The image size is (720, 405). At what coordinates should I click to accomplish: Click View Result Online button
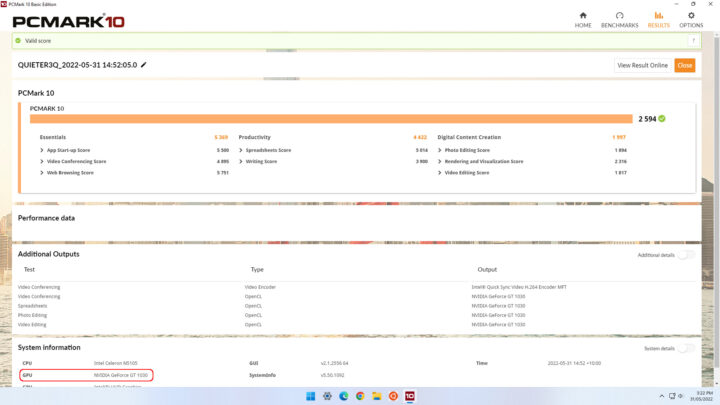(x=642, y=65)
